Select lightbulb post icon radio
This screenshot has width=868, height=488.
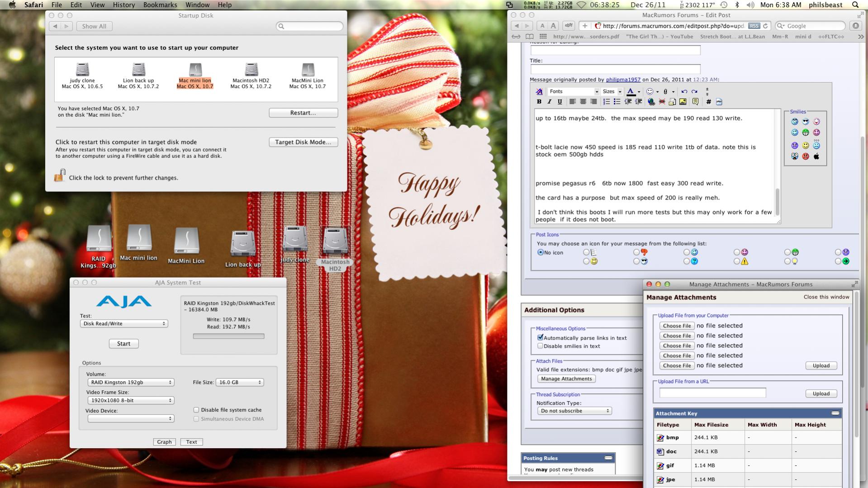tap(787, 261)
